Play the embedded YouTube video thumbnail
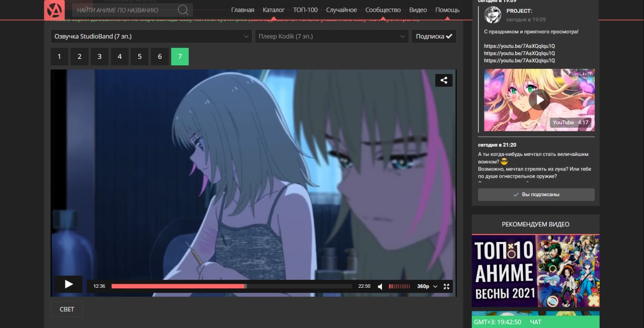The height and width of the screenshot is (328, 644). 539,100
